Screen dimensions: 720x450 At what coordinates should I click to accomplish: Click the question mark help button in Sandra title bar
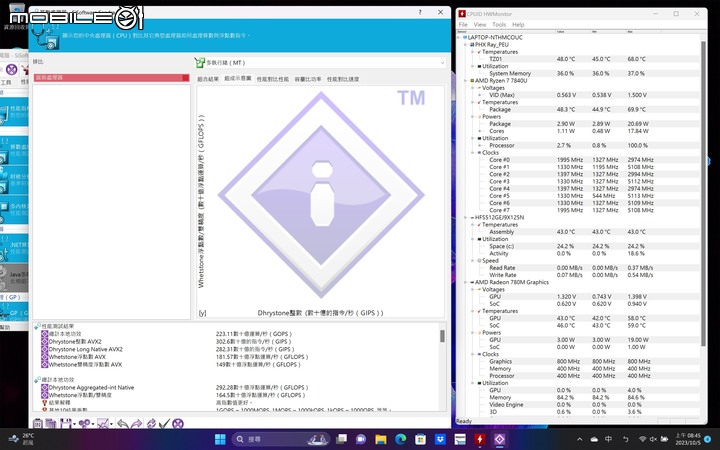[420, 12]
